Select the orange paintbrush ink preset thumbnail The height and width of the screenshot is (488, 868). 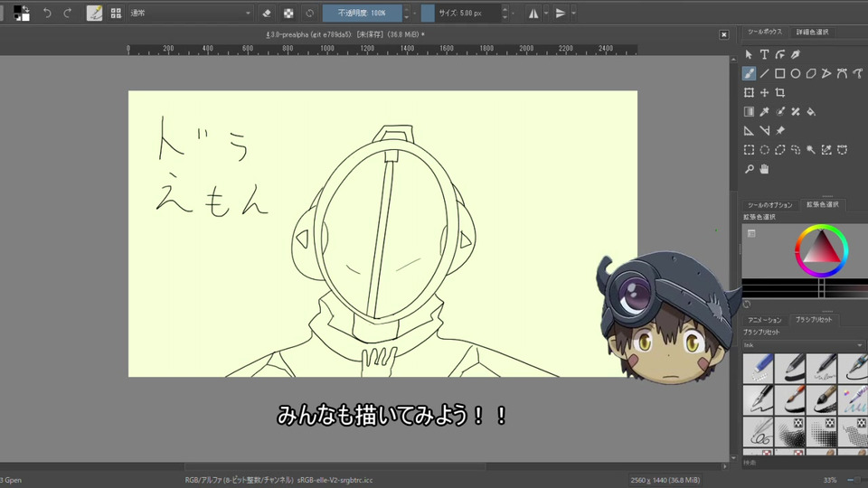[x=790, y=399]
